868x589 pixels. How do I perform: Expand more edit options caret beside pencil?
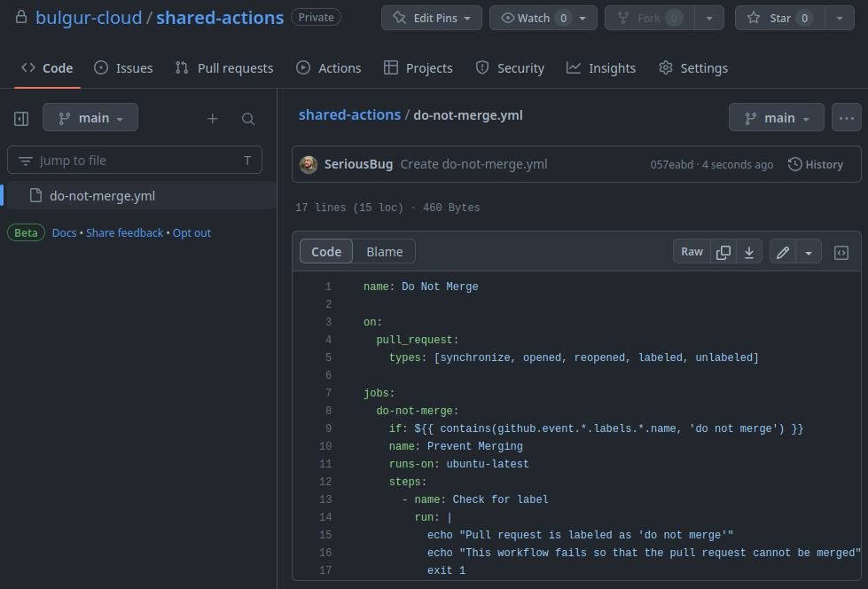click(x=809, y=252)
